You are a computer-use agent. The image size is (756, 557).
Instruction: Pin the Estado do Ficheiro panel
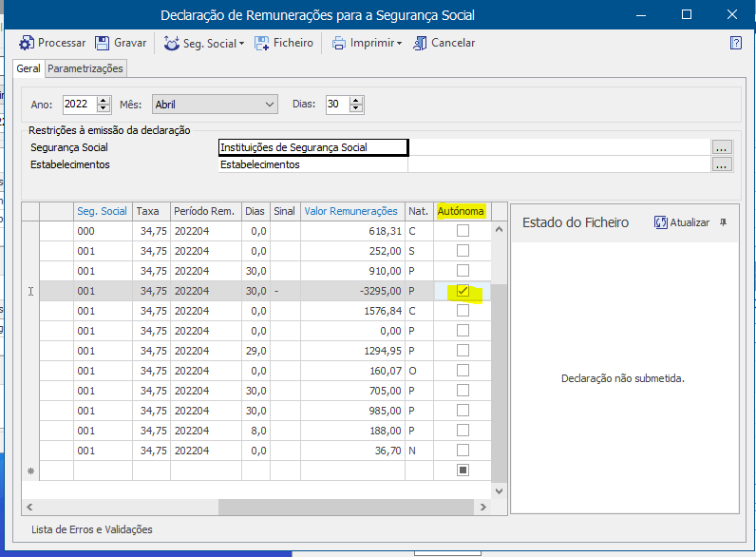click(724, 222)
